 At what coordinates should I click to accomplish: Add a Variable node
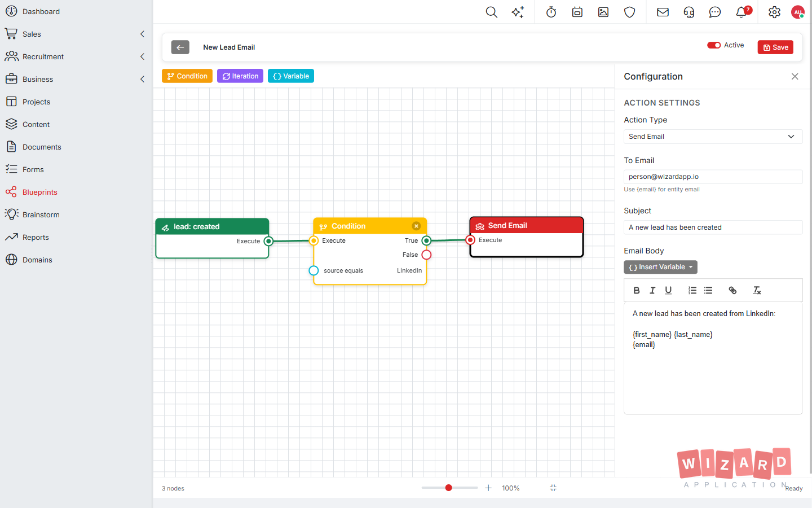(291, 76)
